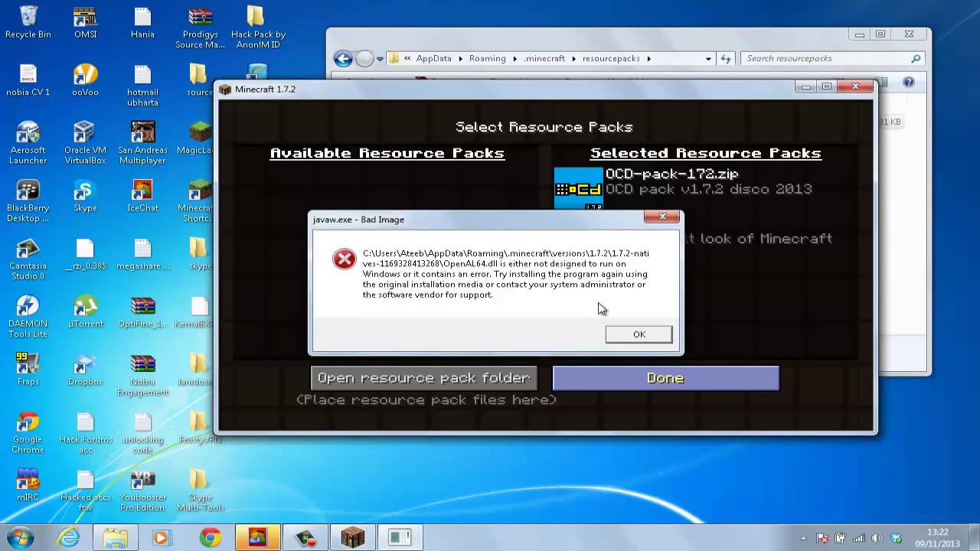
Task: Show hidden system tray icons
Action: pos(803,538)
